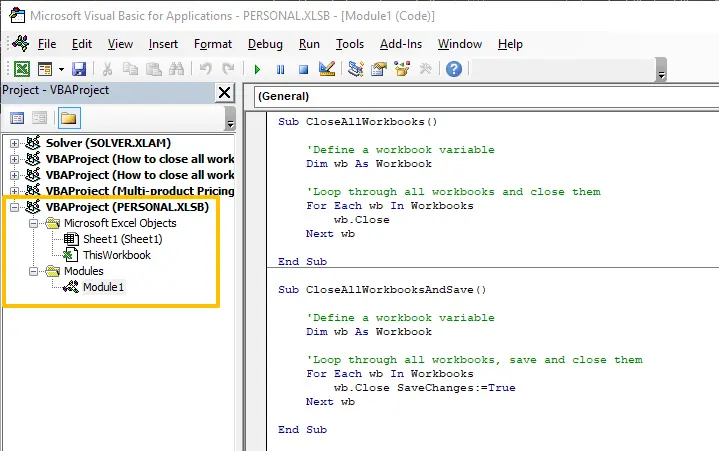Open the Debug menu
The width and height of the screenshot is (719, 451).
265,44
